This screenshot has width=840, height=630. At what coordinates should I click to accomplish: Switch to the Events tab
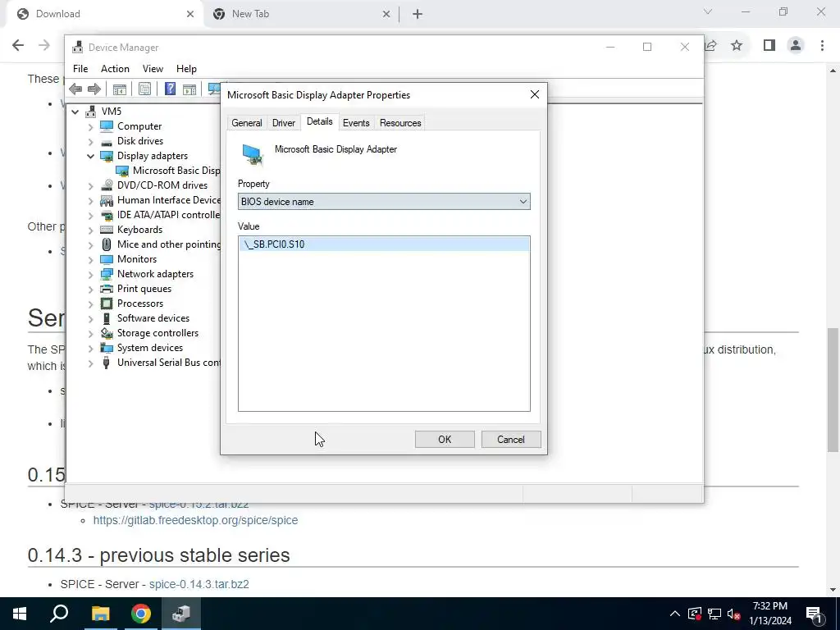[x=356, y=123]
